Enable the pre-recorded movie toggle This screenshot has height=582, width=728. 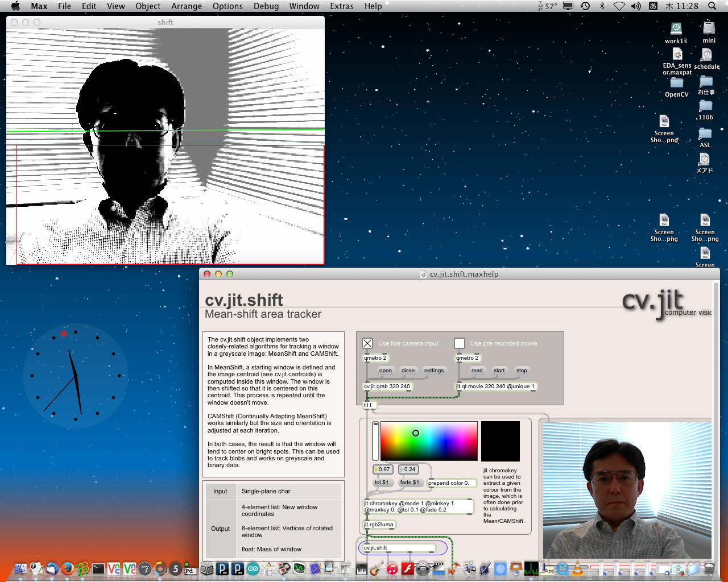coord(460,343)
